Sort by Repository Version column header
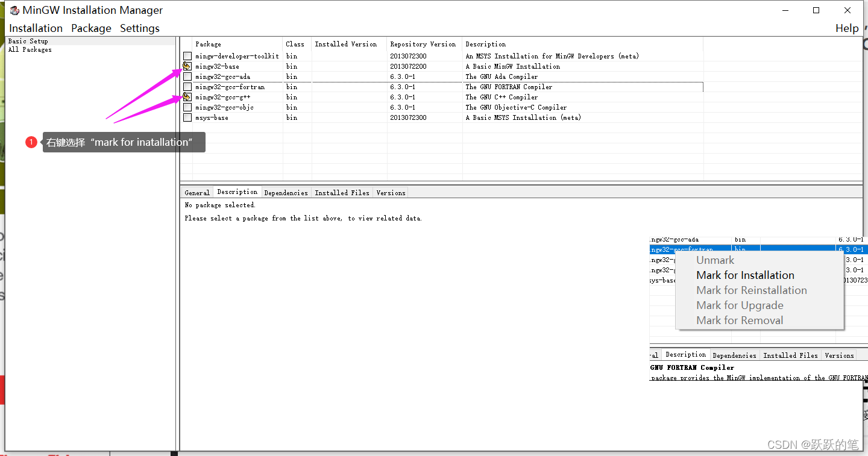868x456 pixels. point(424,44)
